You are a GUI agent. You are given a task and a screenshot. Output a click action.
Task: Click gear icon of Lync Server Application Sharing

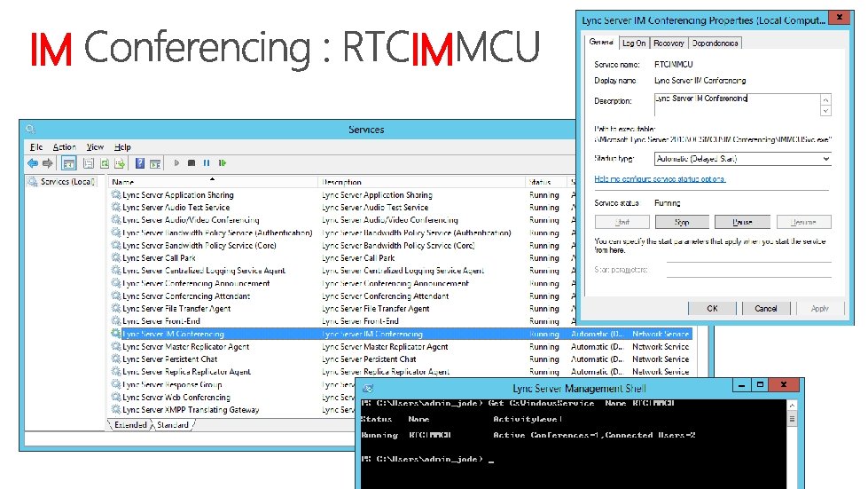point(115,194)
